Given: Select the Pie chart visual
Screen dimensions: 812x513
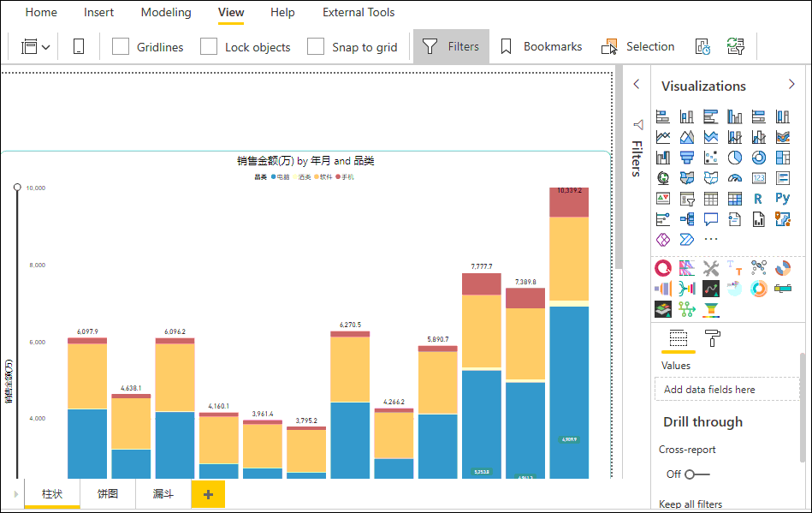Looking at the screenshot, I should (x=734, y=157).
